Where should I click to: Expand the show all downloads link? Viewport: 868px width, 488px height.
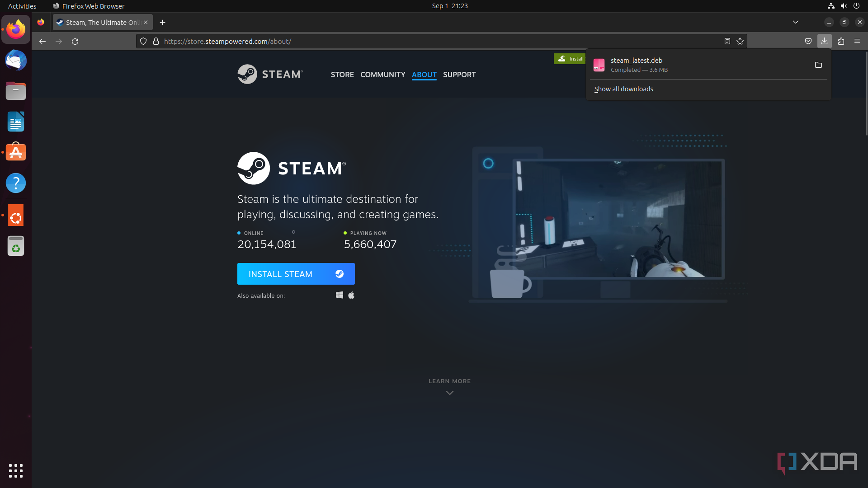tap(623, 89)
